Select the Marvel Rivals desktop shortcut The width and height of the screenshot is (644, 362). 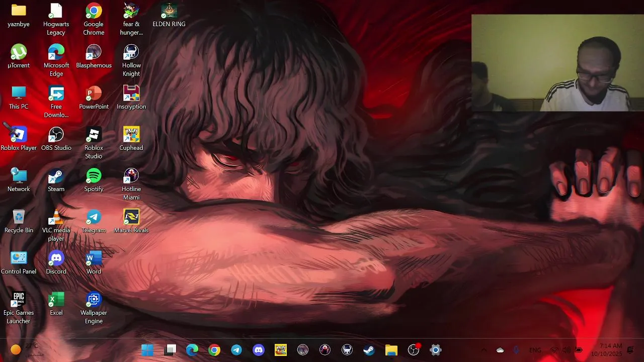click(x=131, y=221)
